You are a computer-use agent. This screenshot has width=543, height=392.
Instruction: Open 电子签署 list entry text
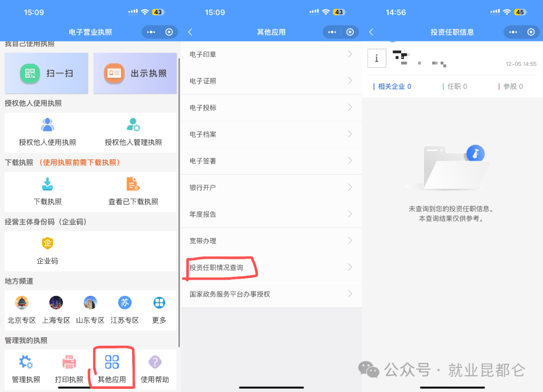203,161
